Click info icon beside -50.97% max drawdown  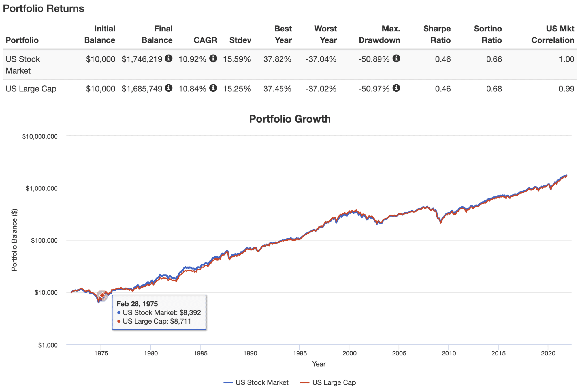[x=396, y=88]
